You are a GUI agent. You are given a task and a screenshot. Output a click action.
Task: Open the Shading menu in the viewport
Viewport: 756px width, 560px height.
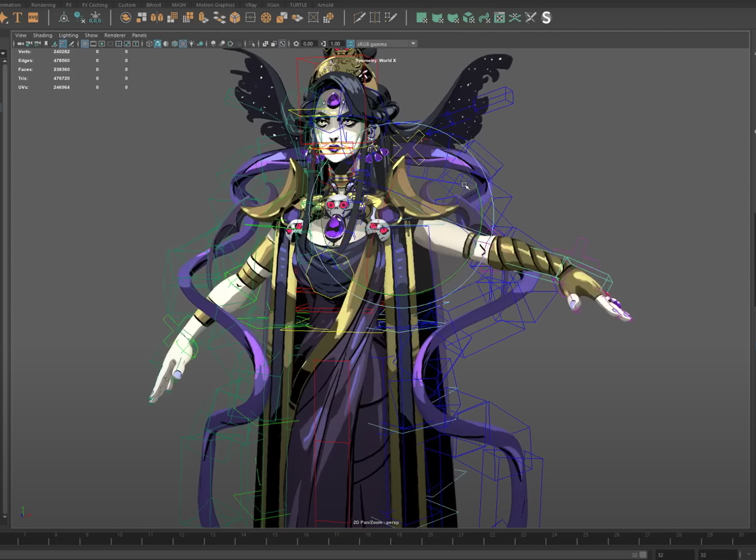point(43,35)
